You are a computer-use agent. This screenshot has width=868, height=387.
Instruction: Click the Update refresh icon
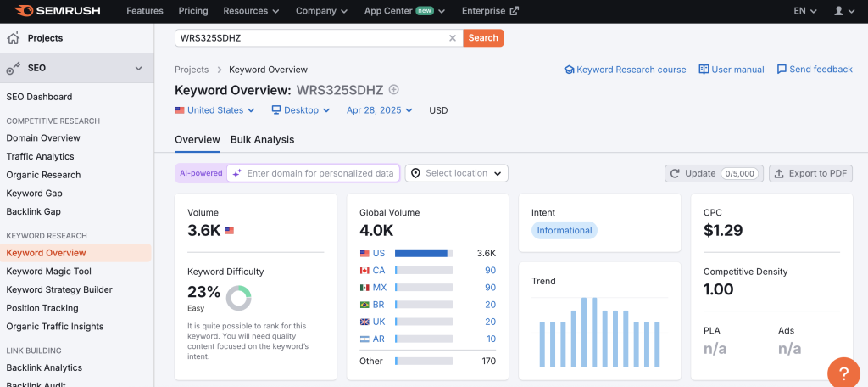pyautogui.click(x=675, y=173)
